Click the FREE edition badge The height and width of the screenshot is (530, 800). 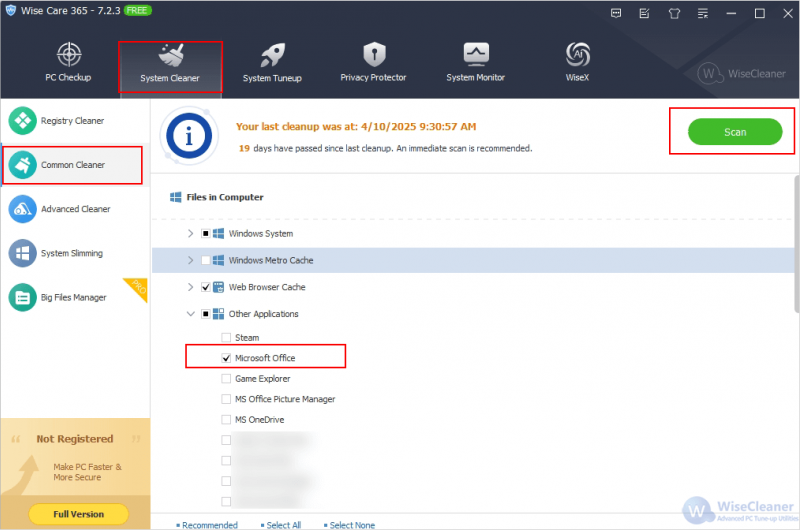click(x=137, y=10)
